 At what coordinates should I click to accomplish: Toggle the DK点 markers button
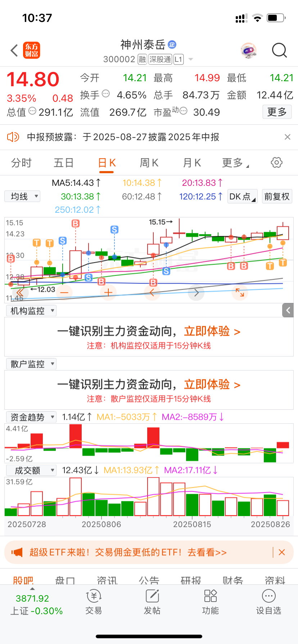[243, 197]
